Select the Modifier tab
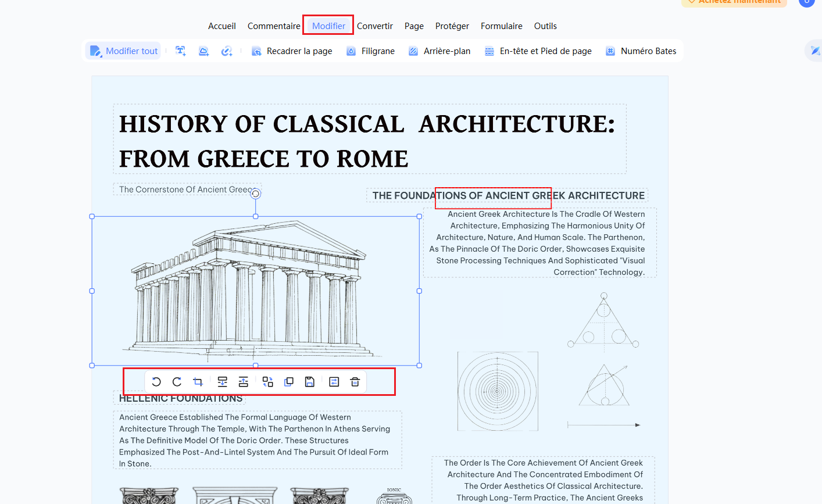Screen dimensions: 822x504 (328, 26)
